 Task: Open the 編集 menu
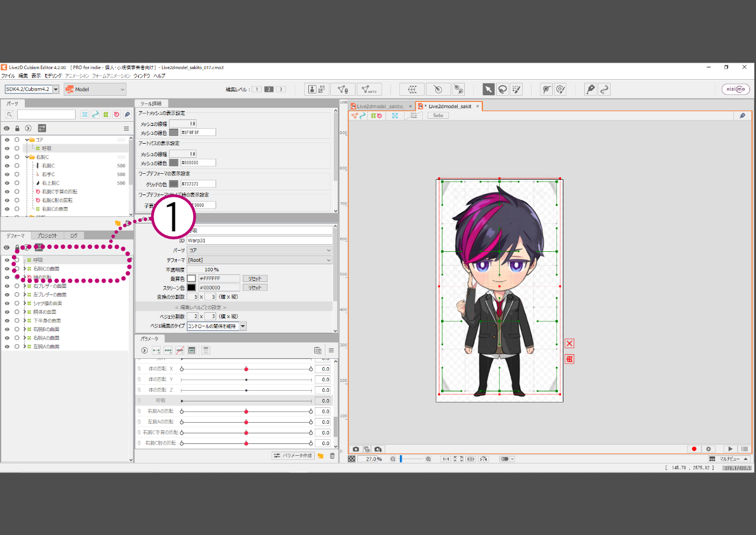[23, 76]
